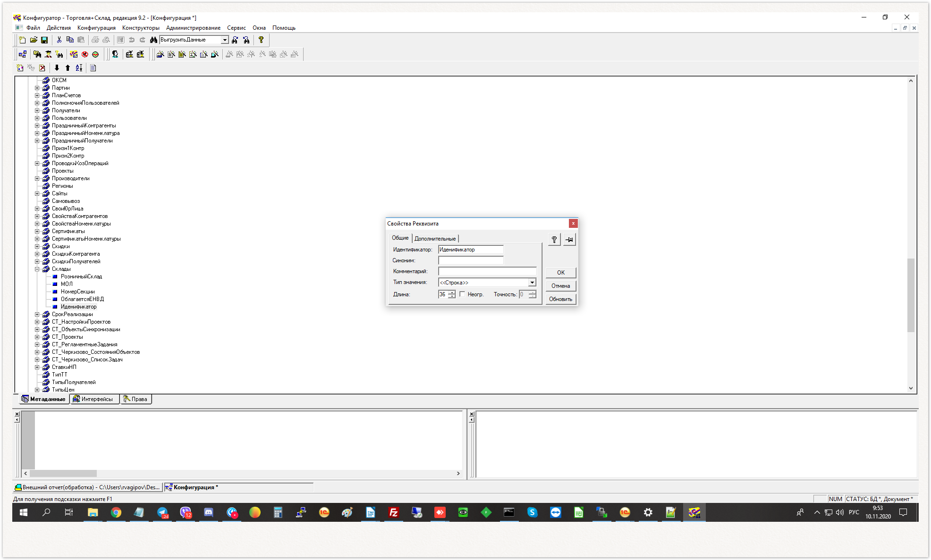The image size is (931, 560).
Task: Open the Администрирование menu
Action: (193, 28)
